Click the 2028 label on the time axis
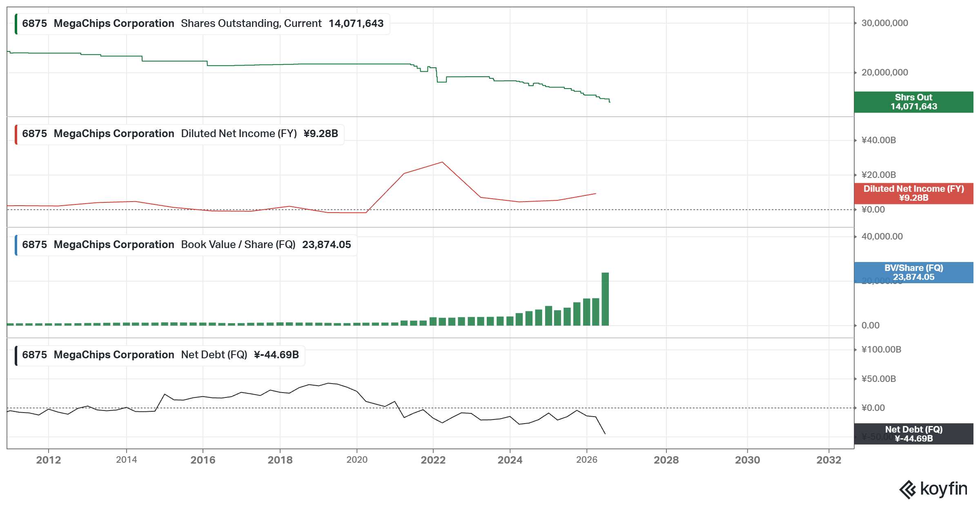The height and width of the screenshot is (506, 980). coord(666,460)
